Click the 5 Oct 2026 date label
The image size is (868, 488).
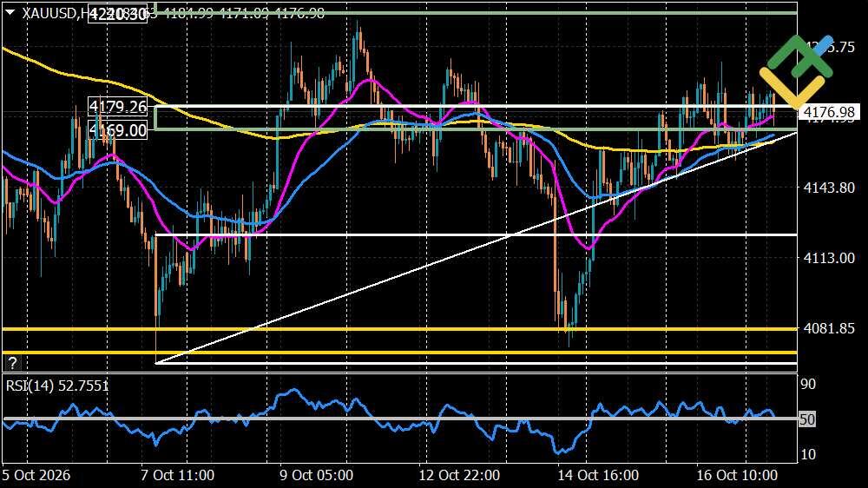(x=36, y=475)
